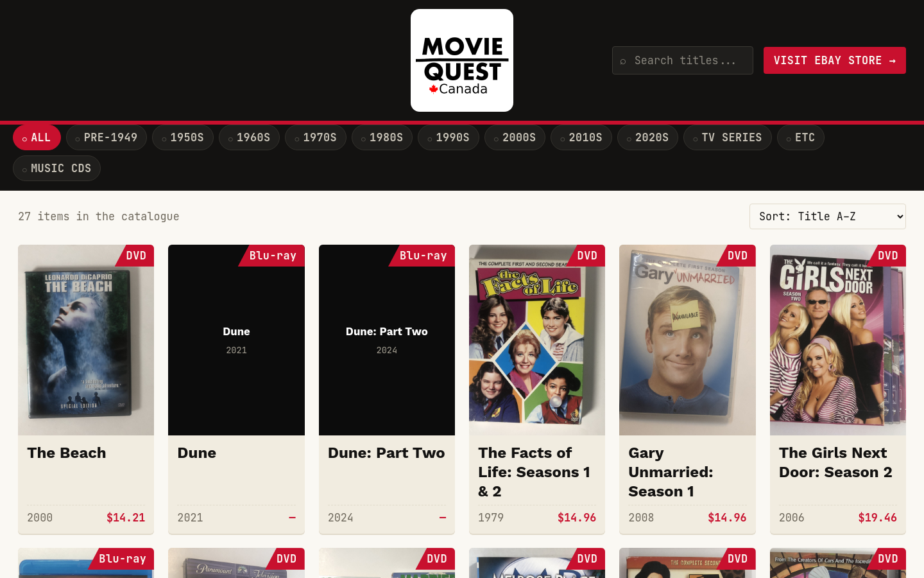Image resolution: width=924 pixels, height=578 pixels.
Task: Click the Blu-ray badge on Dune: Part Two
Action: tap(423, 256)
